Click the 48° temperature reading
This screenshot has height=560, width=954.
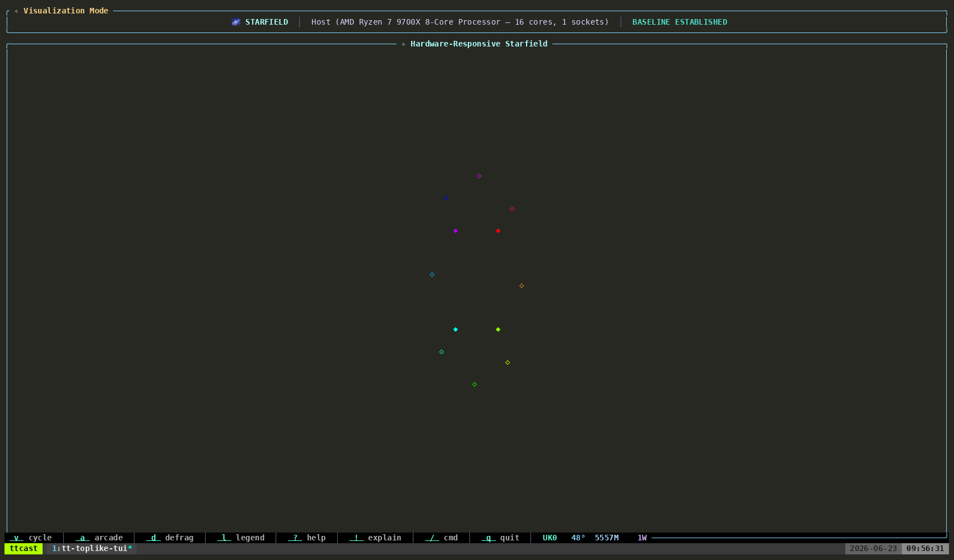coord(578,538)
